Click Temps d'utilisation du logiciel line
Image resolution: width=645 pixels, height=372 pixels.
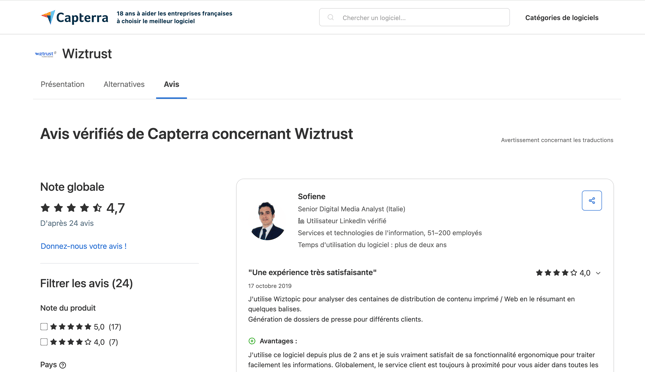point(372,245)
